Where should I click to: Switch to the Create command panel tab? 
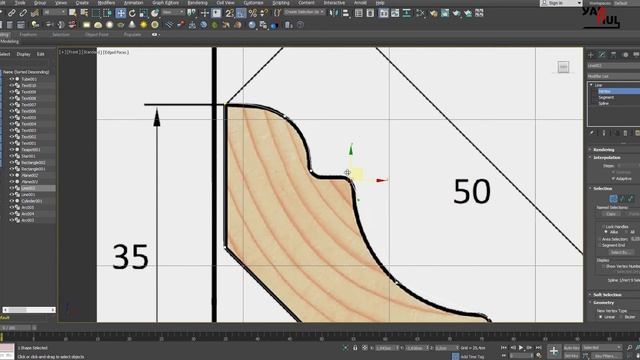point(591,54)
